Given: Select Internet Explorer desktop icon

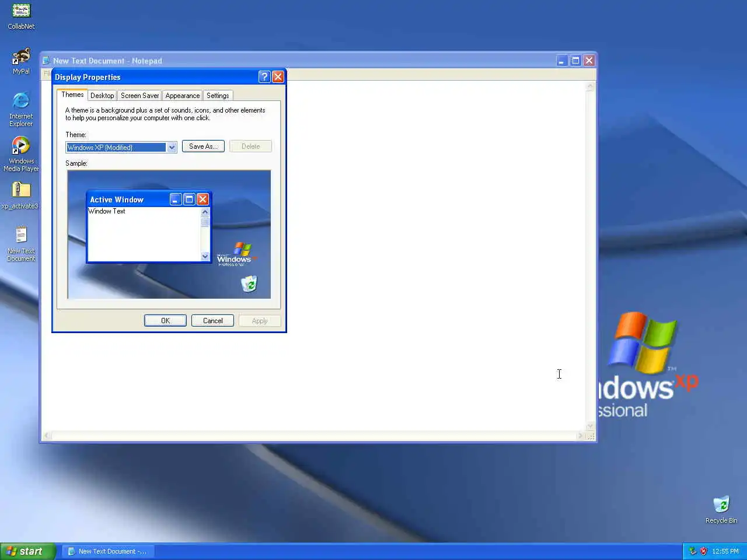Looking at the screenshot, I should pos(21,109).
